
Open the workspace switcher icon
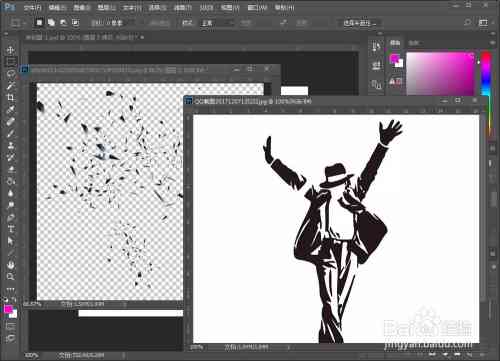coord(483,22)
